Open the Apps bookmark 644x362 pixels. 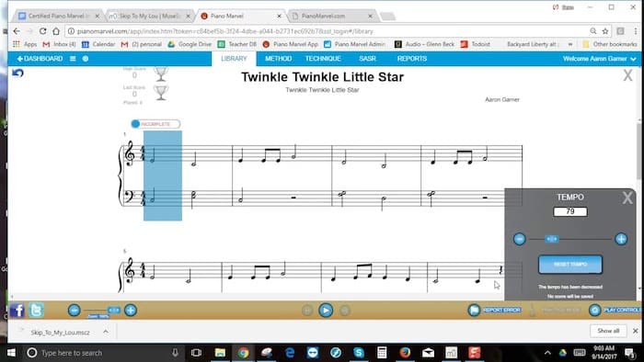(x=25, y=44)
